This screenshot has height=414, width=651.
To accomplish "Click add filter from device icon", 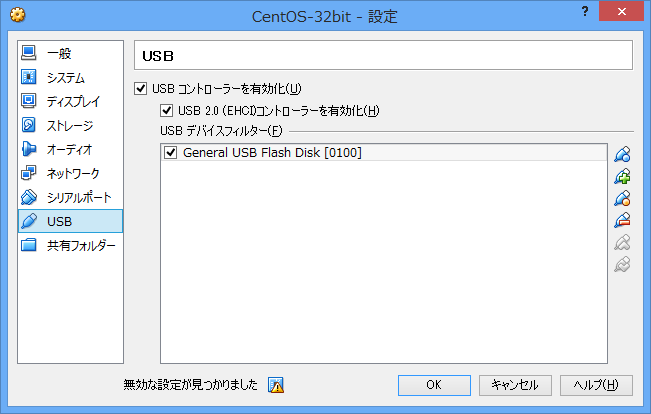I will (x=622, y=176).
